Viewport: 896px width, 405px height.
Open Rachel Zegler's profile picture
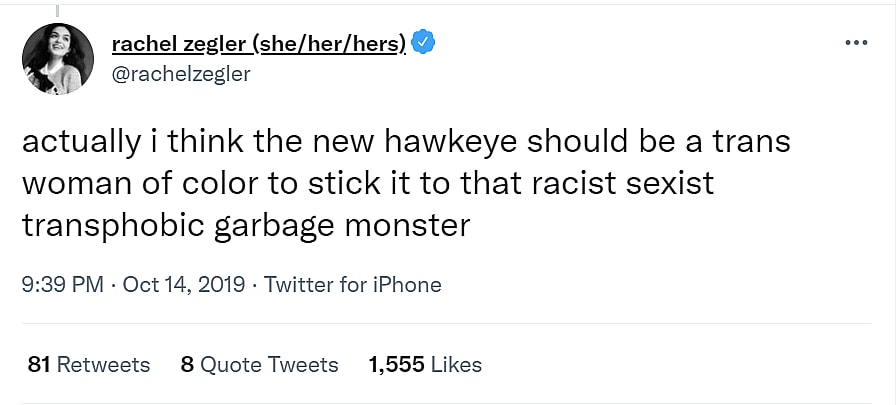click(x=57, y=58)
